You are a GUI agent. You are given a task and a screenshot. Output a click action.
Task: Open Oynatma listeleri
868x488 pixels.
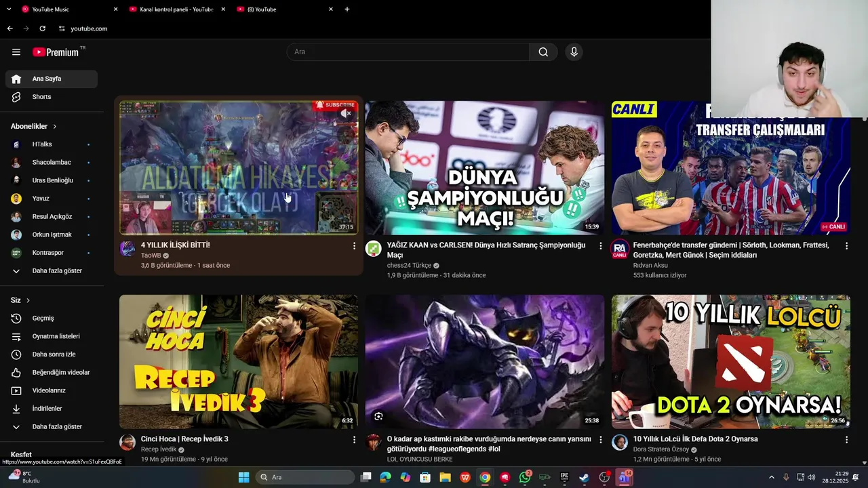point(52,336)
